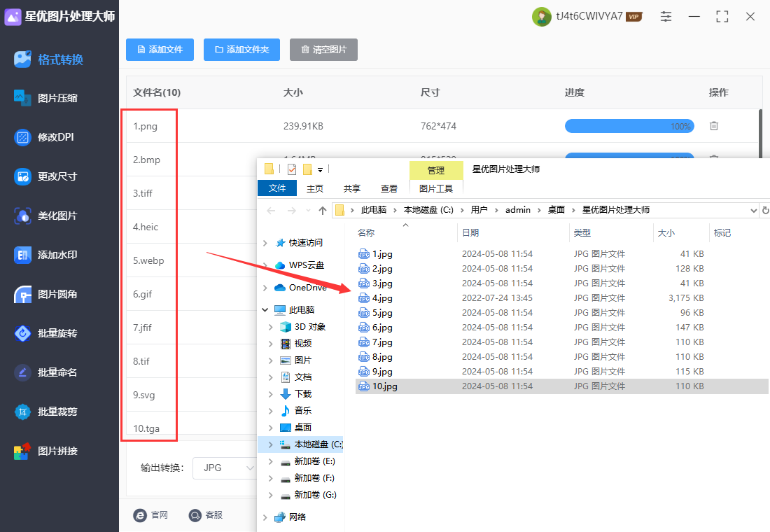Screen dimensions: 770x532
Task: Sort files by 日期 column header
Action: click(x=470, y=233)
